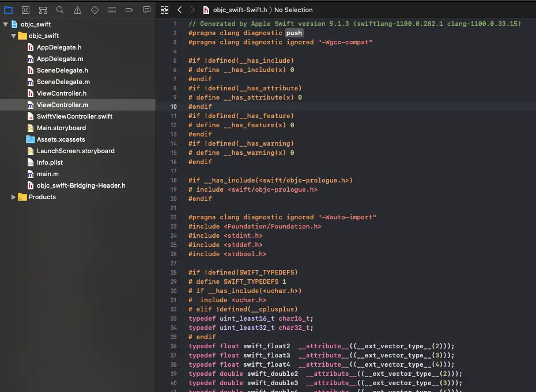Click the main.m file icon
The image size is (536, 392).
pos(31,174)
